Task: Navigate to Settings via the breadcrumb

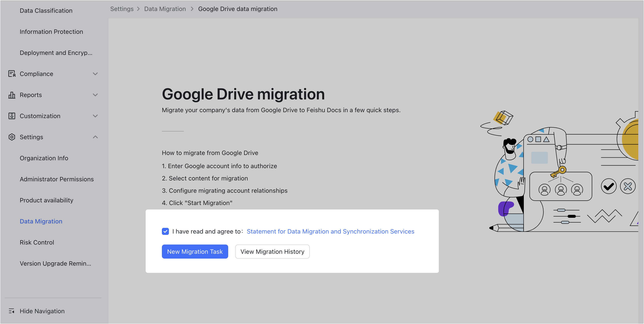Action: [x=122, y=9]
